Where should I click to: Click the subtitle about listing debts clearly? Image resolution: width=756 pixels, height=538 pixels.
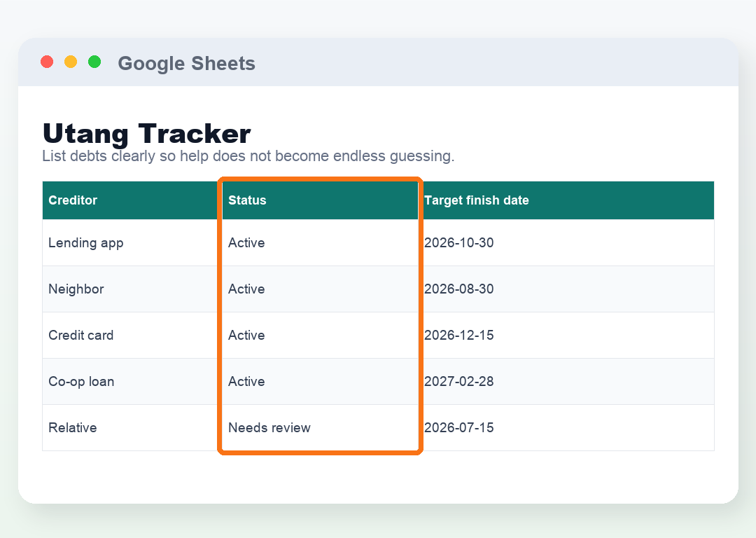pyautogui.click(x=248, y=156)
